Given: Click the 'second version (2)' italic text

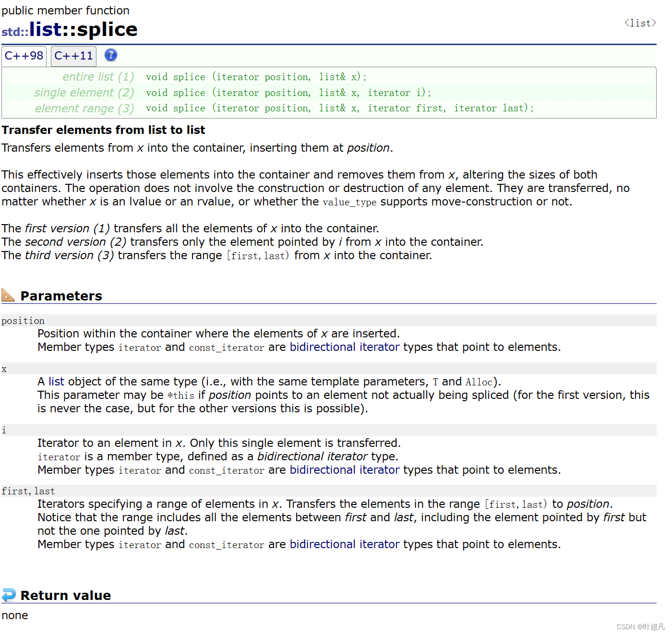Looking at the screenshot, I should pyautogui.click(x=76, y=242).
